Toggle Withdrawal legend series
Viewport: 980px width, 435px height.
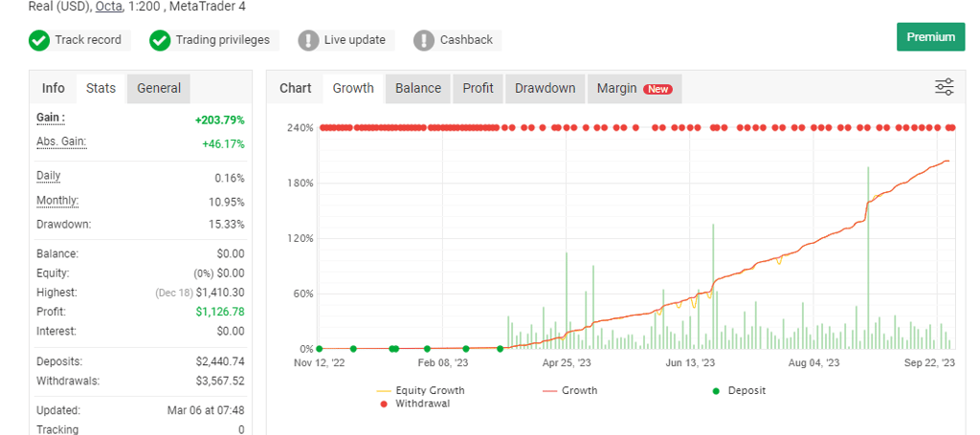point(415,403)
